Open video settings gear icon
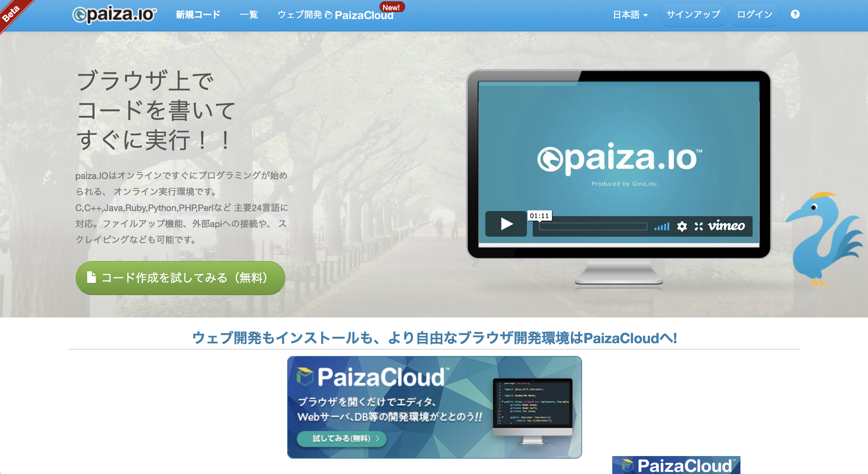The width and height of the screenshot is (868, 474). (x=682, y=226)
